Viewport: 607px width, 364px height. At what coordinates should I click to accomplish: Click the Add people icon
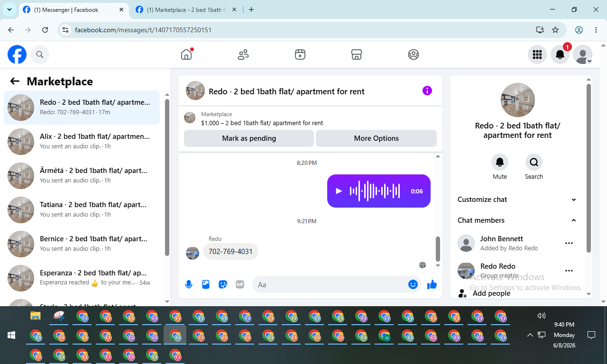point(462,293)
